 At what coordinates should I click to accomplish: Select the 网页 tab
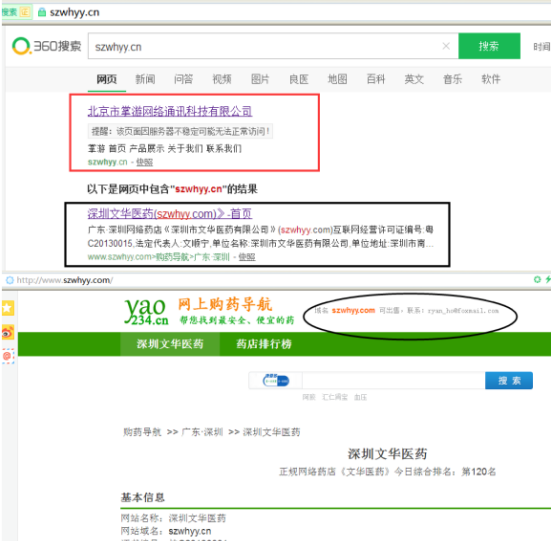tap(107, 79)
